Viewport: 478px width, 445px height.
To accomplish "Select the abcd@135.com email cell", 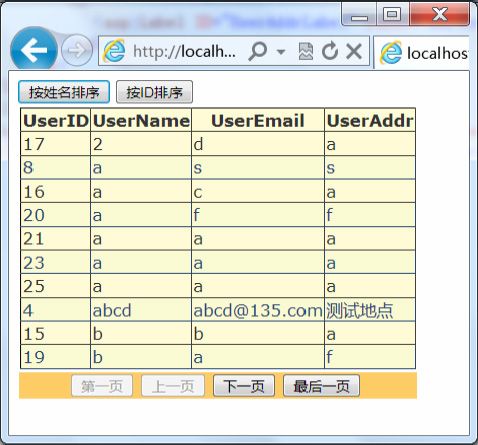I will [x=258, y=310].
